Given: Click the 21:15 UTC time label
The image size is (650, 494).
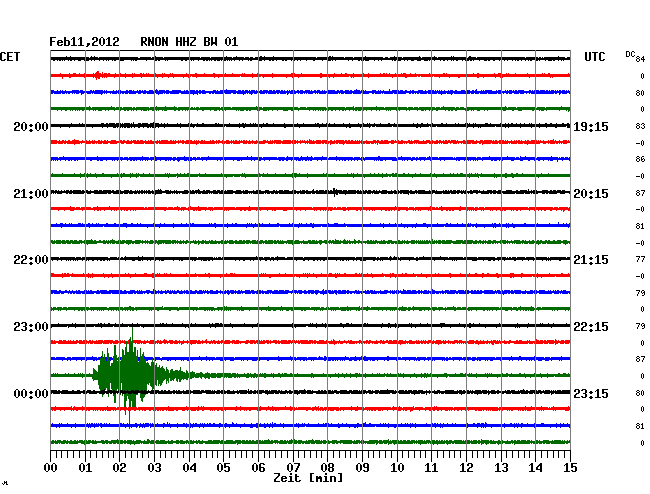Looking at the screenshot, I should 591,260.
